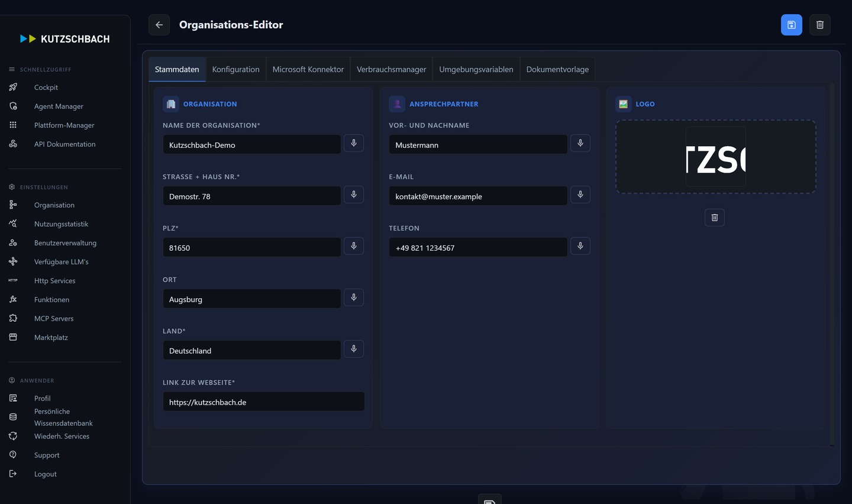Screen dimensions: 852x504
Task: Select the Verbrauchsmanager tab
Action: tap(391, 69)
